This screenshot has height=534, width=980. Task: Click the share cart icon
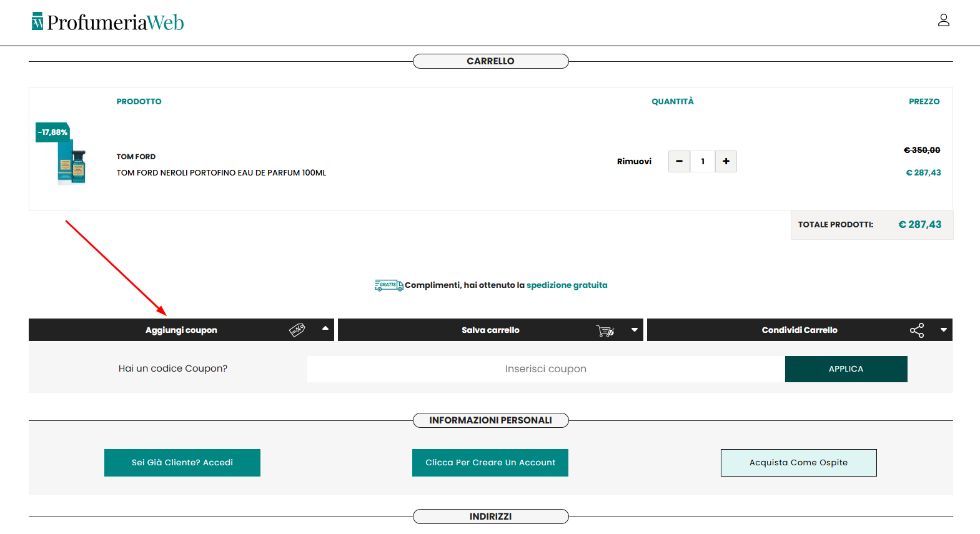pyautogui.click(x=916, y=330)
